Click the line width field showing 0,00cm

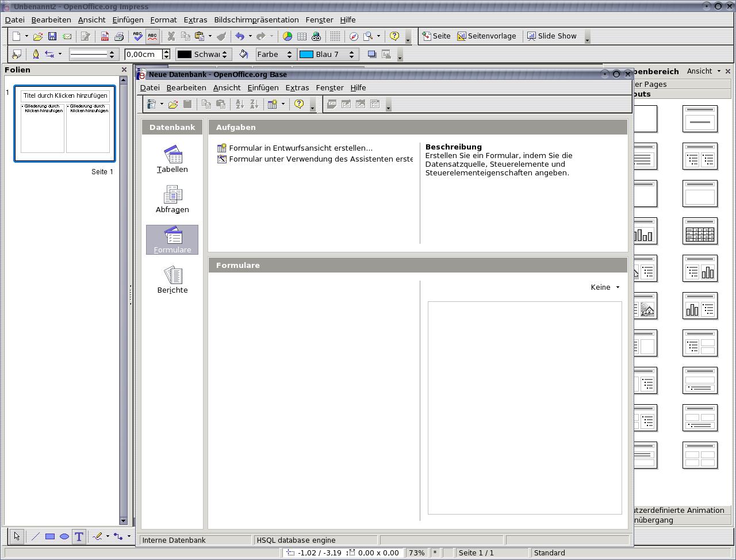pyautogui.click(x=143, y=54)
